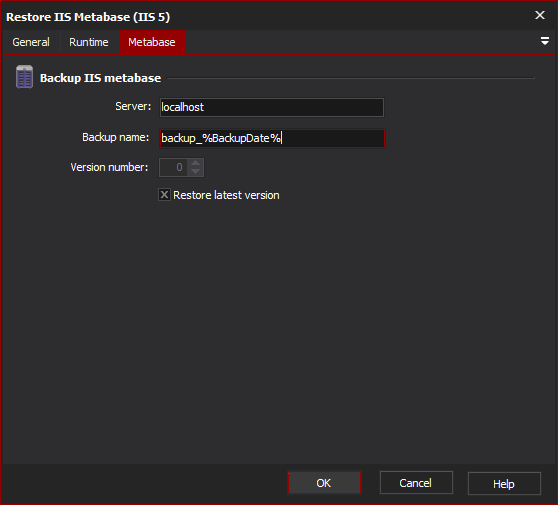Click the dialog title bar text
Screen dimensions: 558x505
(x=88, y=17)
